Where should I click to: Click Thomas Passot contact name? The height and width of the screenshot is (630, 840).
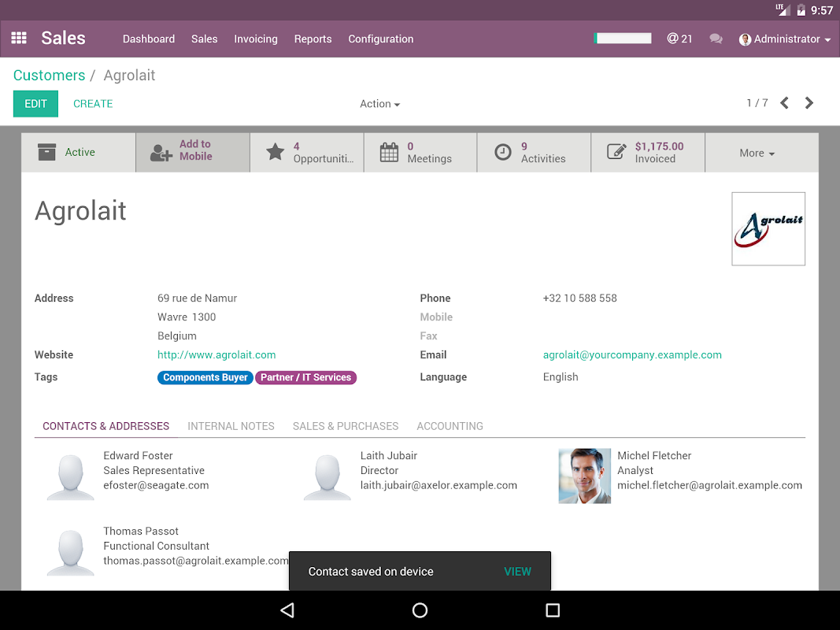click(x=141, y=531)
